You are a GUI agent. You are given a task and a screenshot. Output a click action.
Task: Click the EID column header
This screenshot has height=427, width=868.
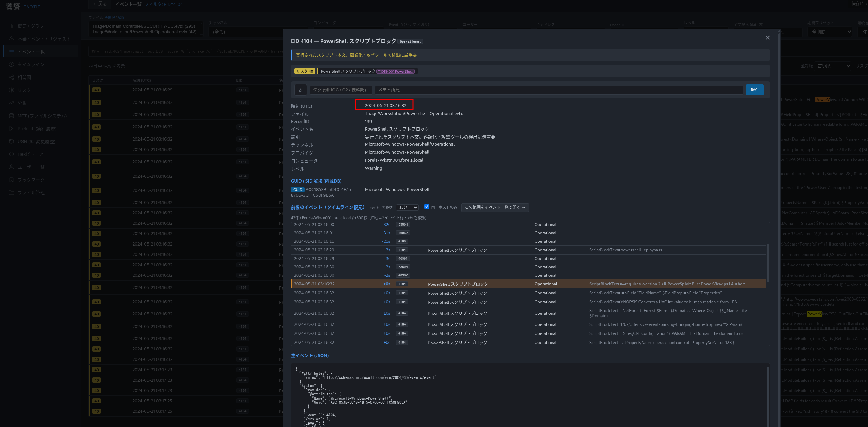pos(239,80)
